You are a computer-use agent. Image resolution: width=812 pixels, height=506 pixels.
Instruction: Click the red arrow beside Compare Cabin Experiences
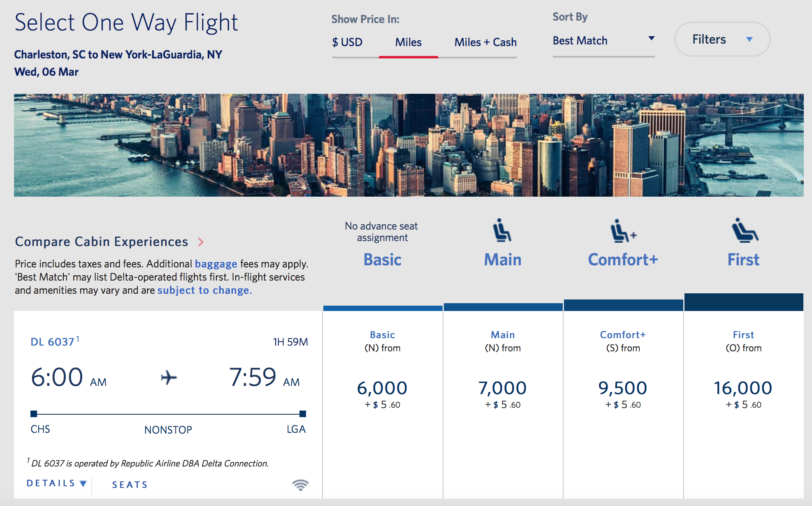tap(201, 242)
